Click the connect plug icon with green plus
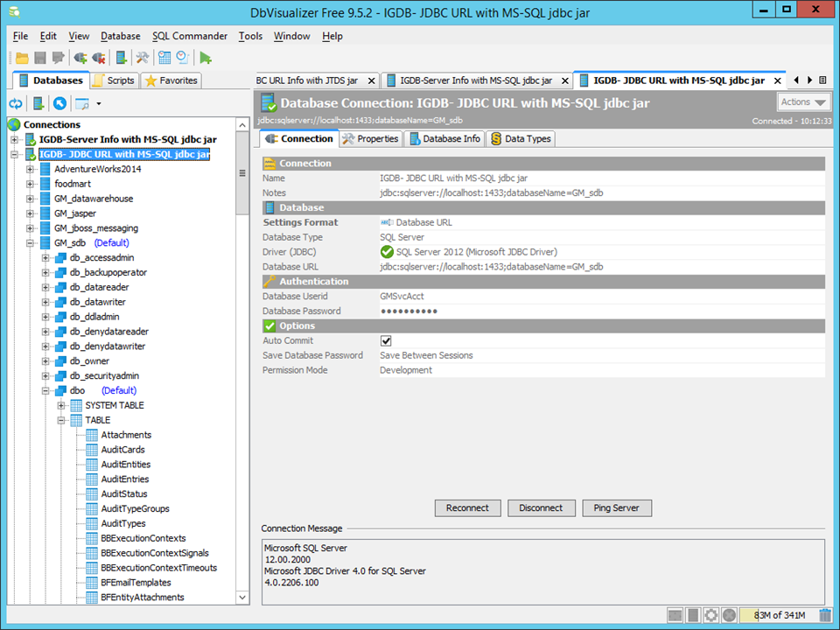The image size is (840, 630). pyautogui.click(x=80, y=58)
